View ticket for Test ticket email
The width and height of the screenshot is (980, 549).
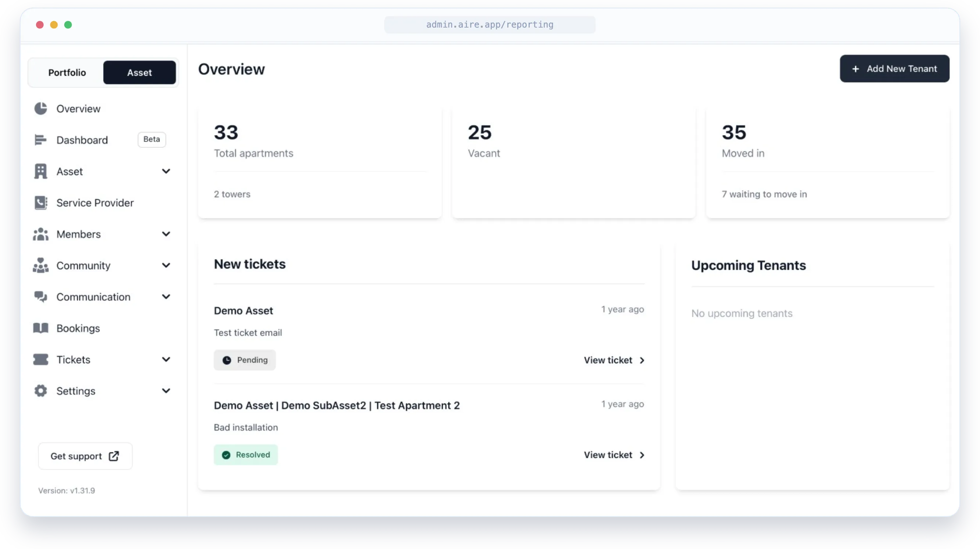tap(614, 360)
